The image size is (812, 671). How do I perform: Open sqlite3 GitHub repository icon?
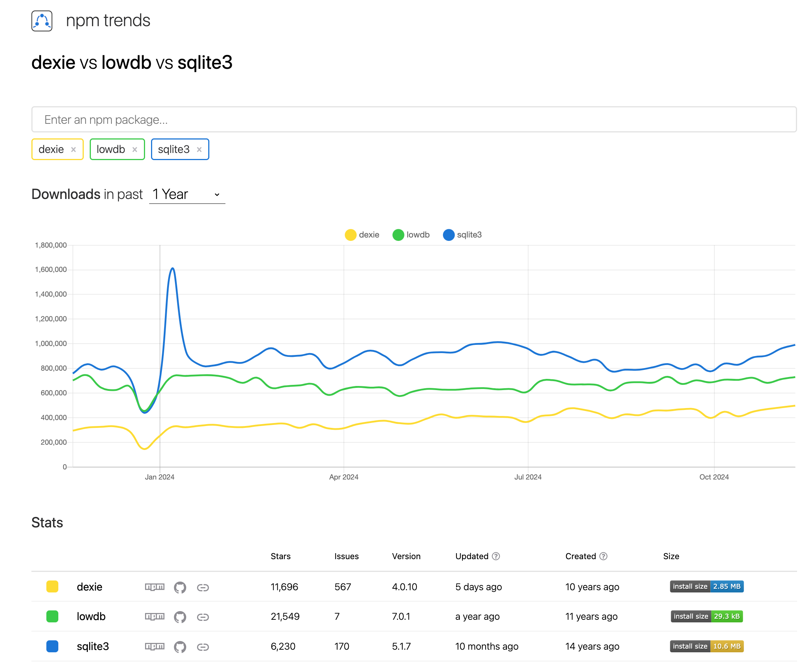[x=180, y=647]
